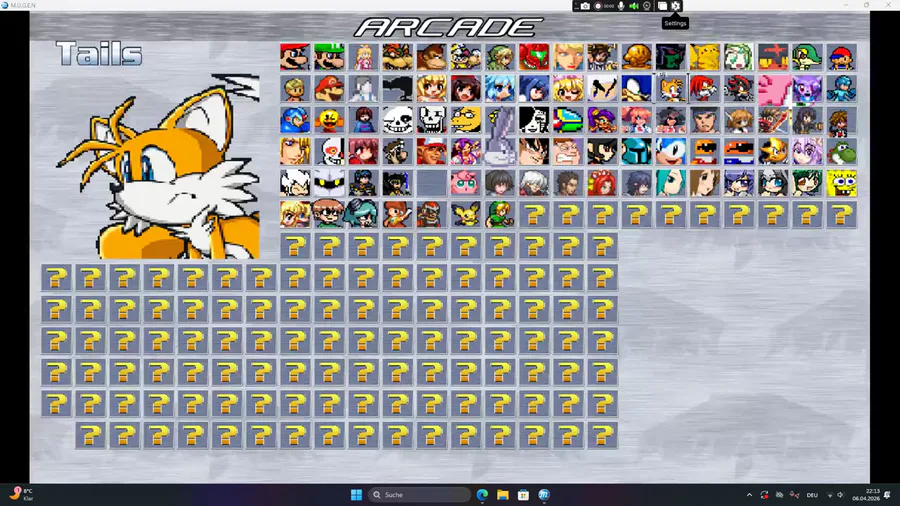Viewport: 900px width, 506px height.
Task: Select Shantae purple-haired portrait
Action: click(602, 120)
